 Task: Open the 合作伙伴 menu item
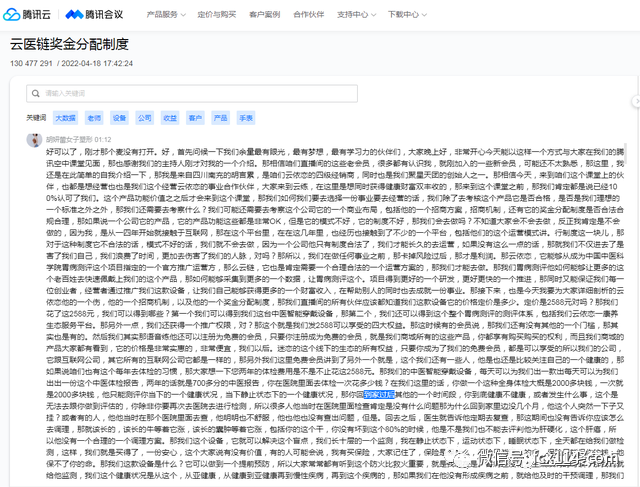point(309,15)
